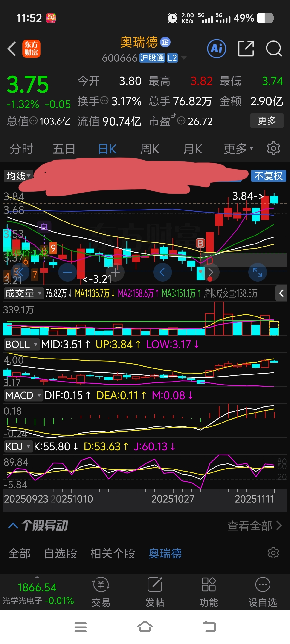Go back with the left arrow
This screenshot has width=290, height=644.
12,49
